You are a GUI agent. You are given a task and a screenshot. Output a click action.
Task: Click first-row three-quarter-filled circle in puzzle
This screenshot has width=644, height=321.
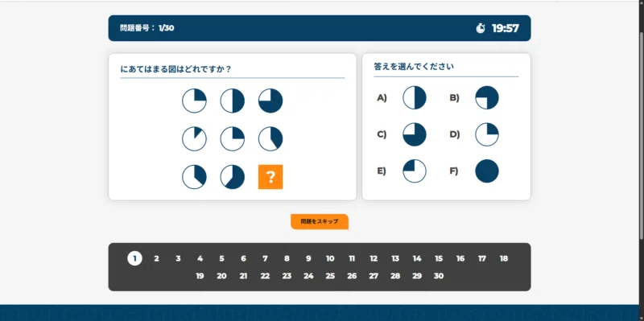pos(270,101)
